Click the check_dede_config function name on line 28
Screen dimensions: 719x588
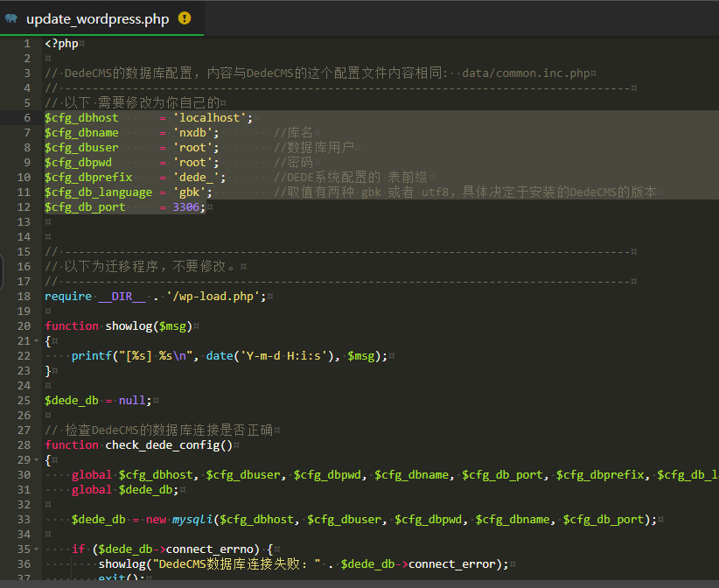(x=163, y=445)
